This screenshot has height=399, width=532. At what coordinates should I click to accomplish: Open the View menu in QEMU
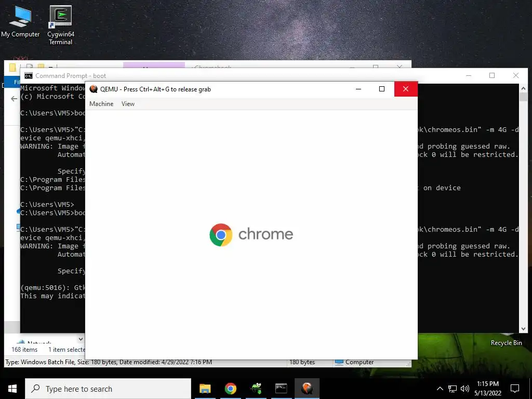(x=128, y=104)
